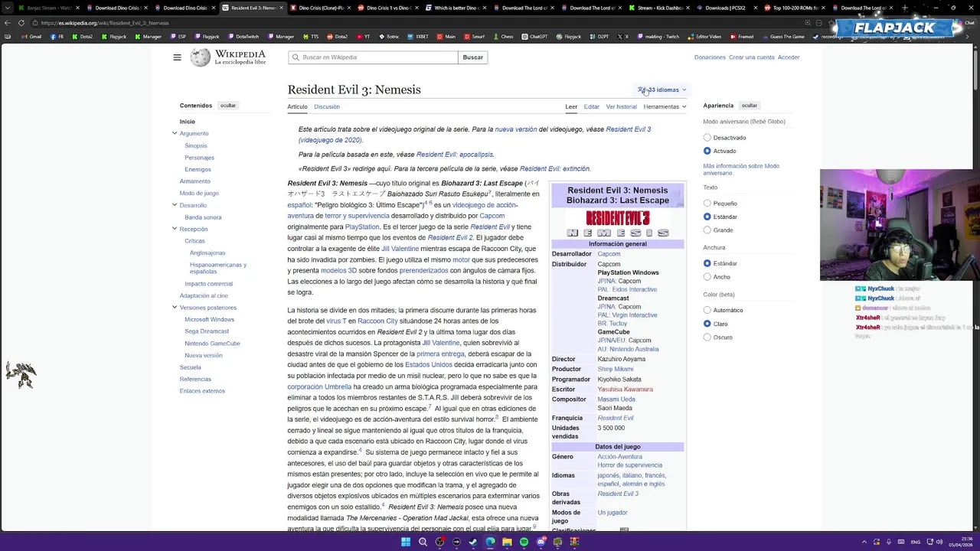Open the Ver historial tab

point(621,106)
